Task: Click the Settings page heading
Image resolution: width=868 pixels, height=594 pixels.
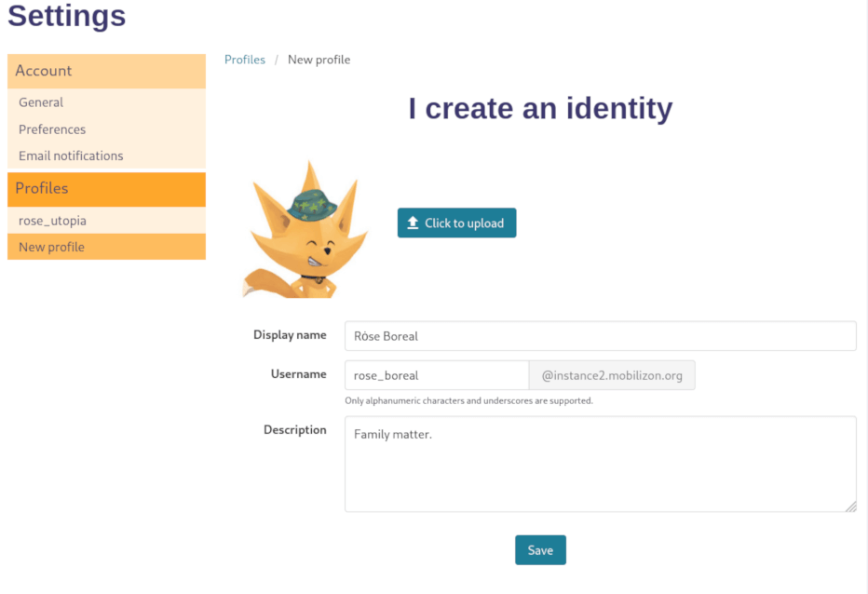Action: (x=67, y=16)
